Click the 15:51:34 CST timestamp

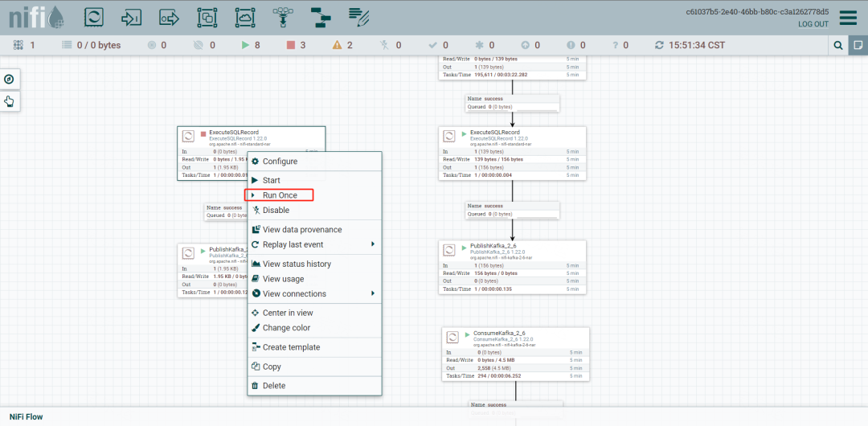(x=697, y=46)
